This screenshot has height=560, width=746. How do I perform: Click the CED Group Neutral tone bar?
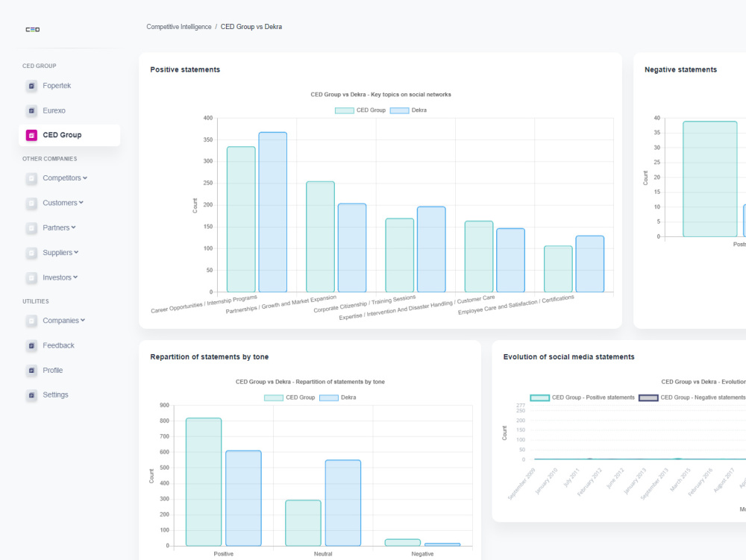click(x=303, y=523)
